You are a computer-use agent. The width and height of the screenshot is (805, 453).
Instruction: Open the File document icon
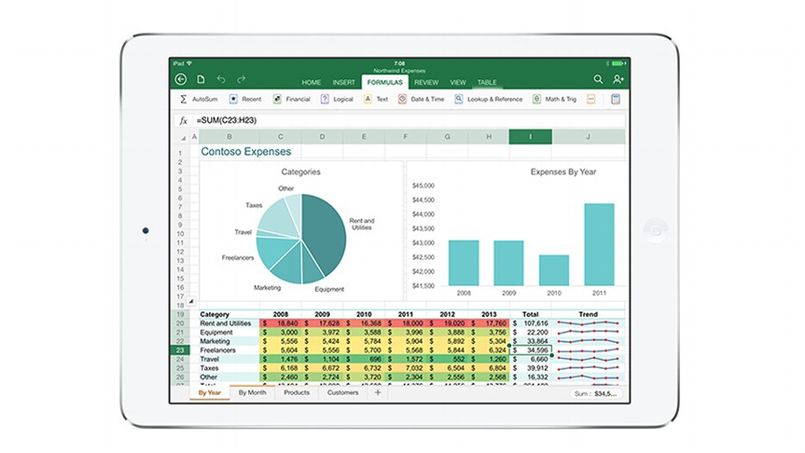[201, 79]
